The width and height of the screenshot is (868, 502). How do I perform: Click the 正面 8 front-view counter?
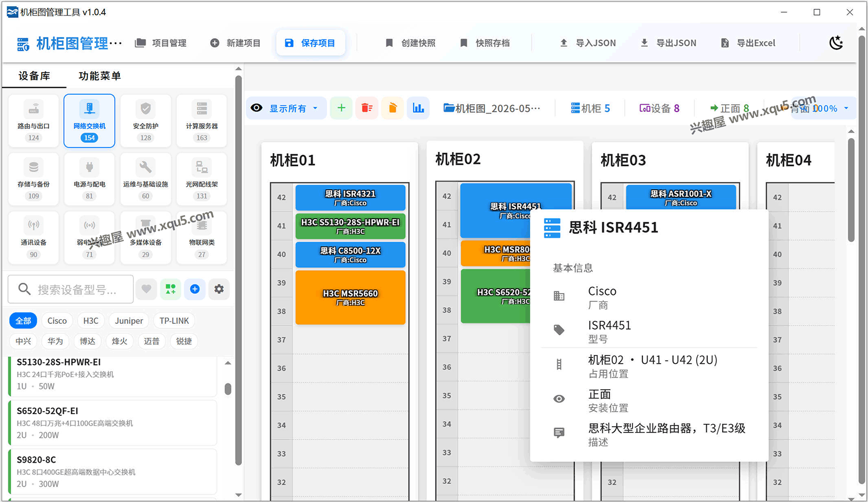point(729,108)
